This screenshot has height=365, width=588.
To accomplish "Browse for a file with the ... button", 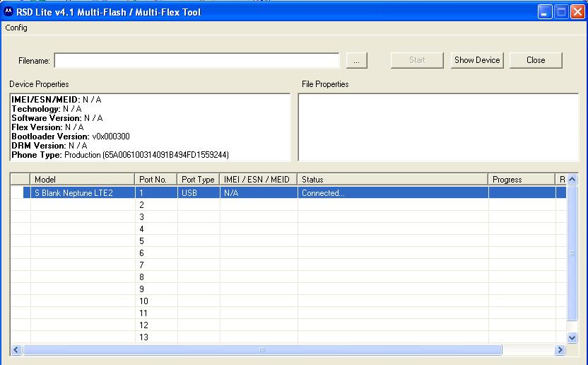I will (356, 60).
